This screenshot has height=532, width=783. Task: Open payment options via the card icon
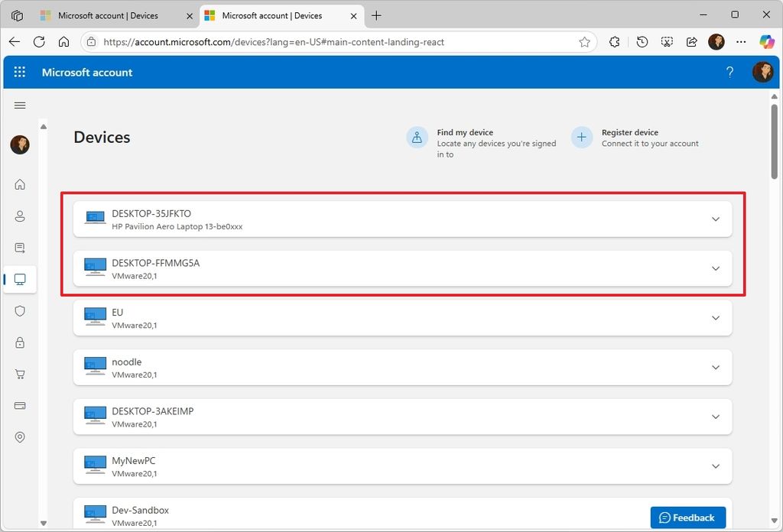pos(20,405)
